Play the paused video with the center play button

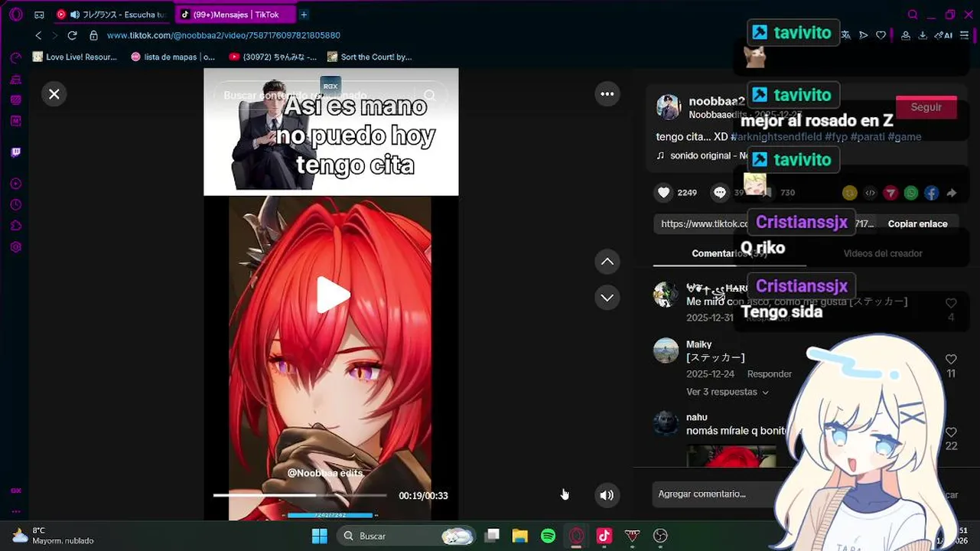(333, 295)
